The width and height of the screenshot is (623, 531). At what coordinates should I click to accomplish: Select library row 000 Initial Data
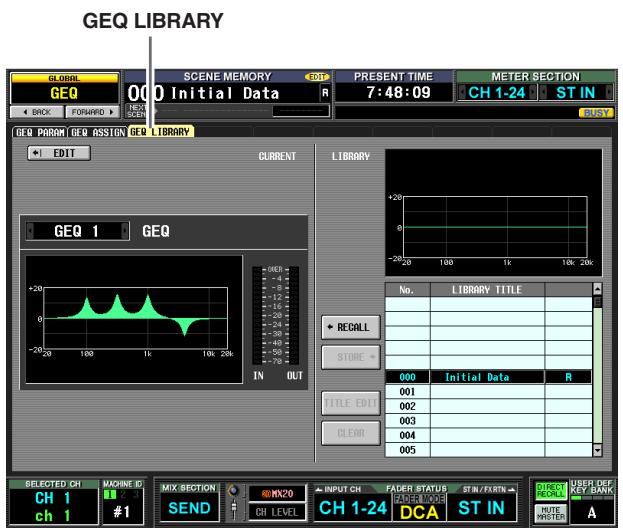click(x=488, y=377)
